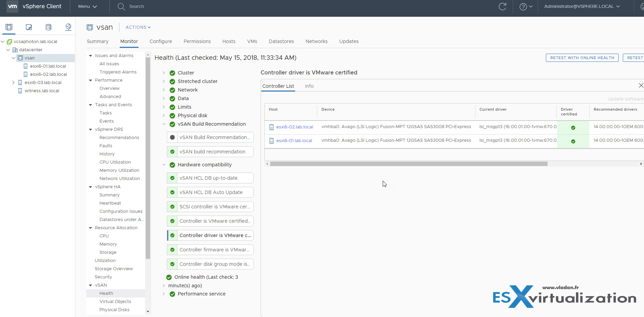The width and height of the screenshot is (644, 317).
Task: Switch to the Info tab
Action: (x=309, y=86)
